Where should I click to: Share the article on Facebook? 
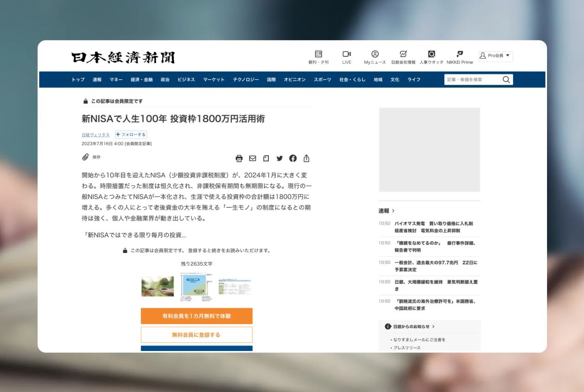pyautogui.click(x=293, y=159)
